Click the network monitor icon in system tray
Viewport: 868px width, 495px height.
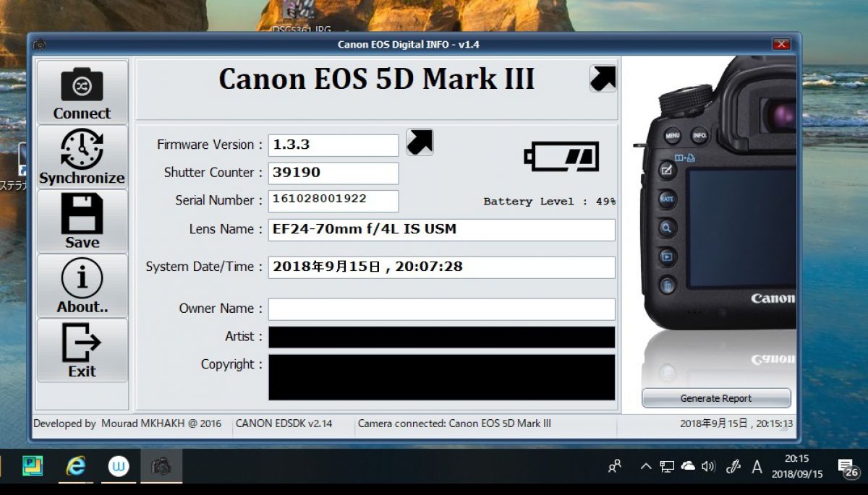[x=667, y=466]
